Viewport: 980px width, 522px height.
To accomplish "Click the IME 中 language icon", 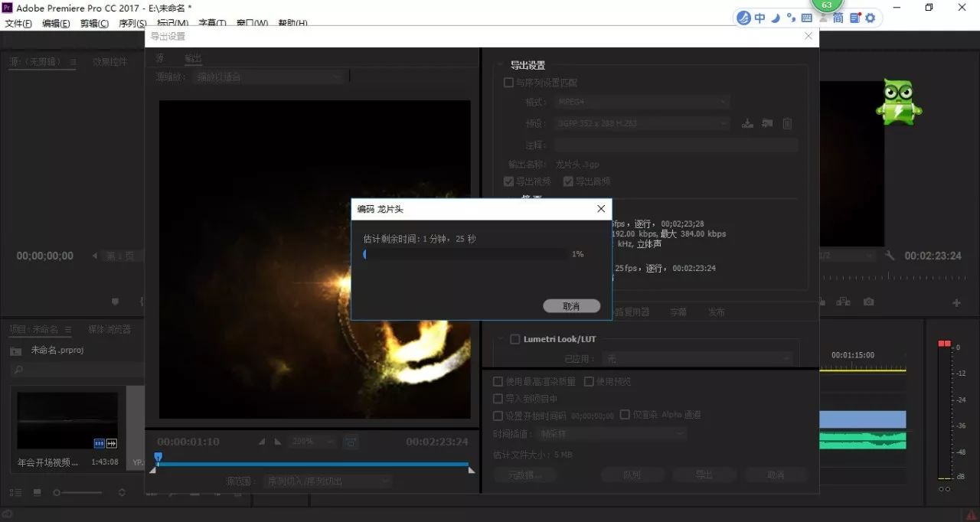I will point(760,18).
